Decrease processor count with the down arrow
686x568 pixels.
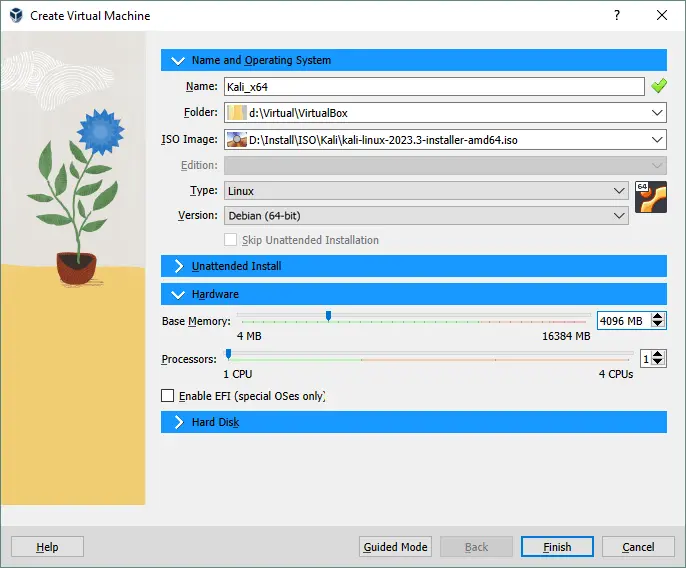(658, 362)
